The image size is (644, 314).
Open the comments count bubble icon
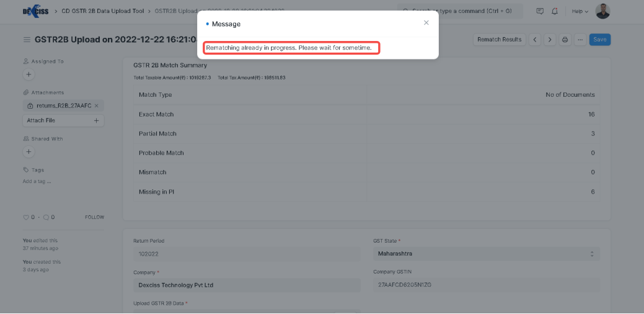(x=46, y=217)
